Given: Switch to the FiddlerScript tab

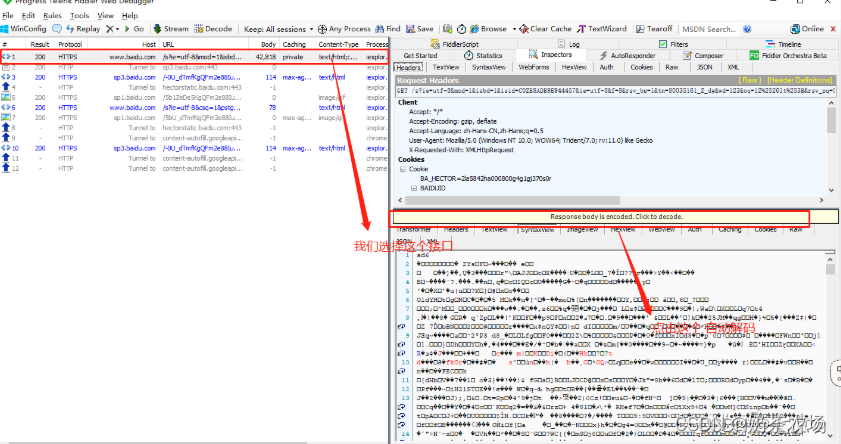Looking at the screenshot, I should pos(455,44).
